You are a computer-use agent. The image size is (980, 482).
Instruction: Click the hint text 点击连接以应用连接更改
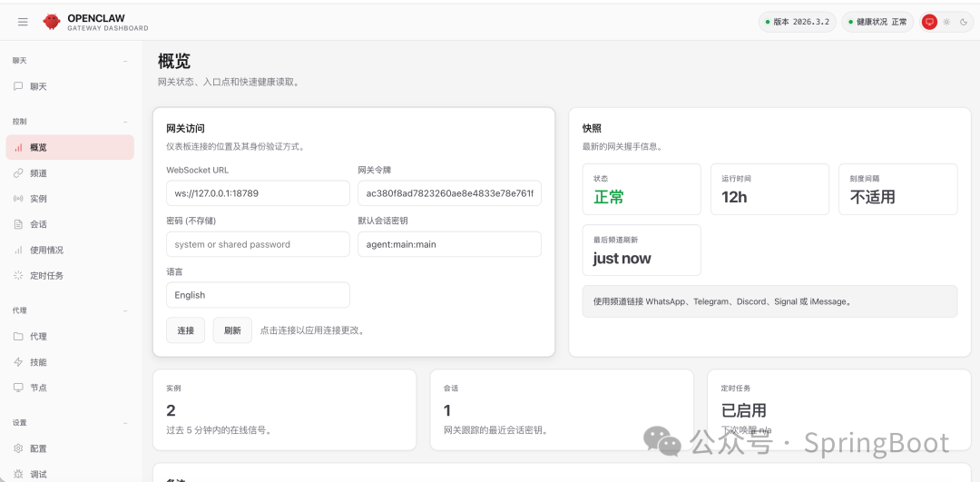click(x=312, y=330)
